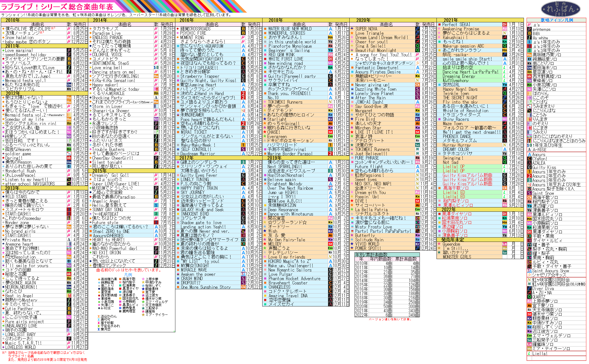The image size is (589, 364).
Task: Select the BiBi legend icon
Action: [529, 33]
